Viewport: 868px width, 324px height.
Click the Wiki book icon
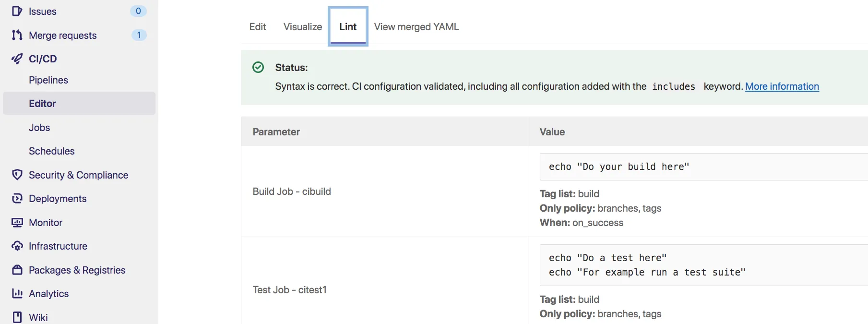tap(17, 317)
